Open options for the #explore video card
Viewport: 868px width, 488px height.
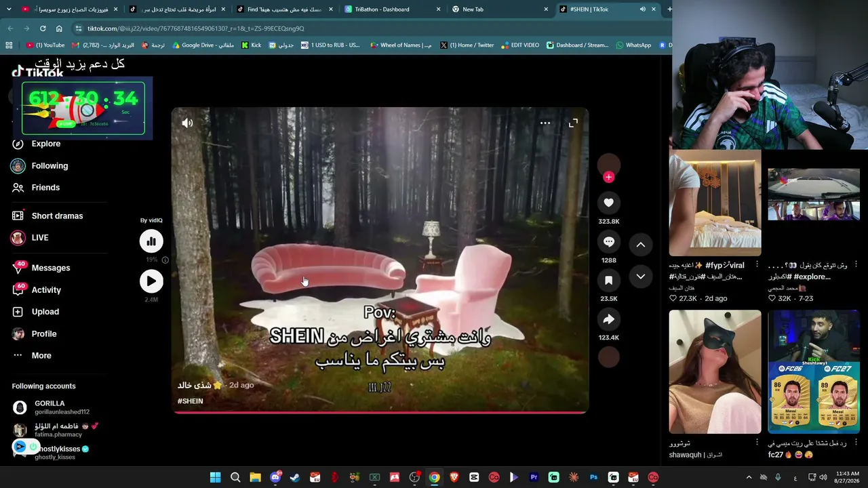[x=856, y=264]
